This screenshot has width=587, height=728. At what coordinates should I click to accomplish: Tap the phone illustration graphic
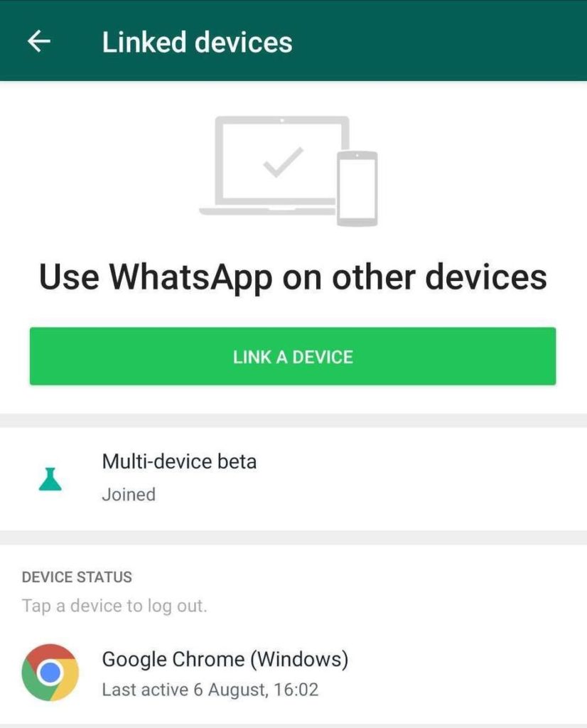point(357,188)
